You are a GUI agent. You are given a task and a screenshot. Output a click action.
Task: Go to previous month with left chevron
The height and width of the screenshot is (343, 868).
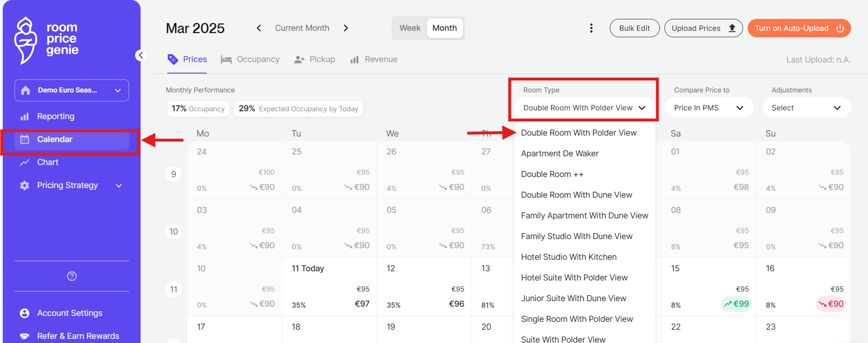coord(259,28)
